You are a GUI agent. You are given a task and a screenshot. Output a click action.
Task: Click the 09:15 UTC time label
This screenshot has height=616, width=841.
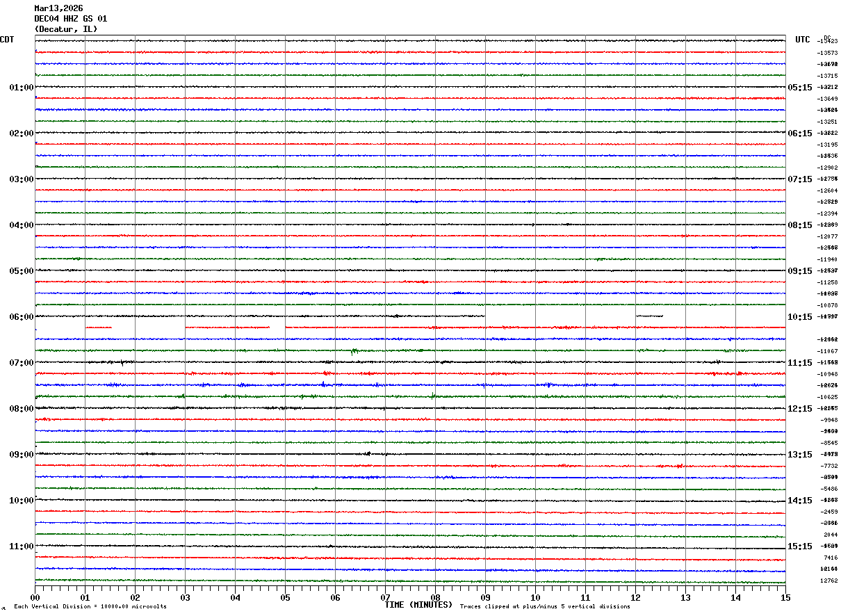[800, 271]
